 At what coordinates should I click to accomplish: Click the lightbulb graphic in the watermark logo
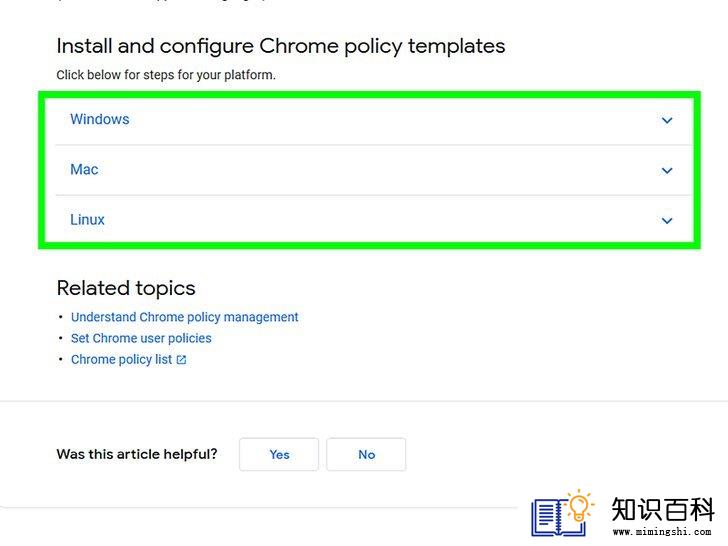(x=579, y=506)
